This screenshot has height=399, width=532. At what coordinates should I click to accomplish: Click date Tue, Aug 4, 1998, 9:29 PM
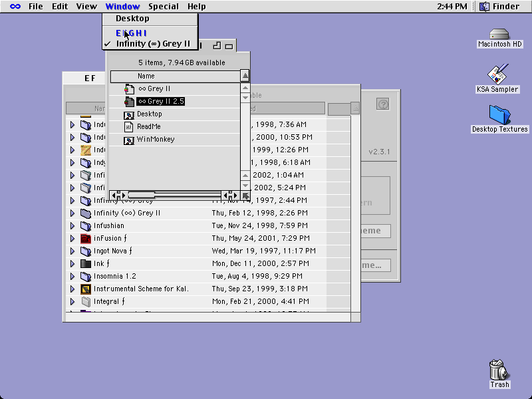(x=257, y=276)
